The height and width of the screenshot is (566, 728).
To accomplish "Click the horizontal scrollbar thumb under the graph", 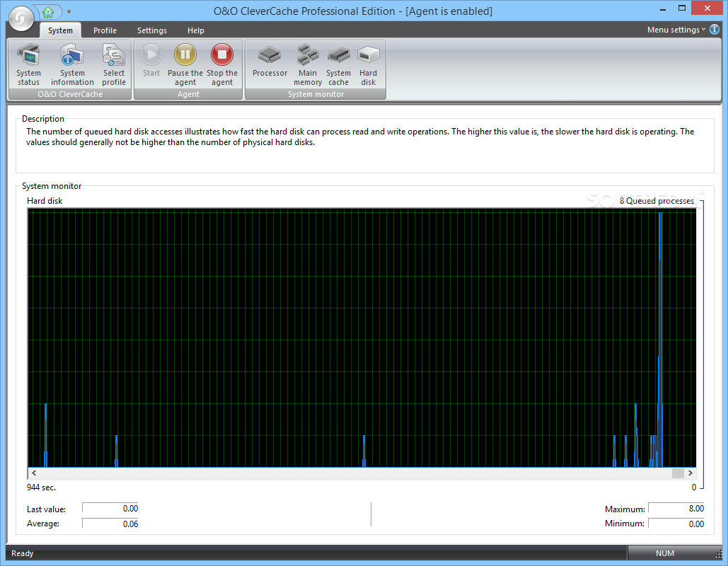I will click(678, 473).
